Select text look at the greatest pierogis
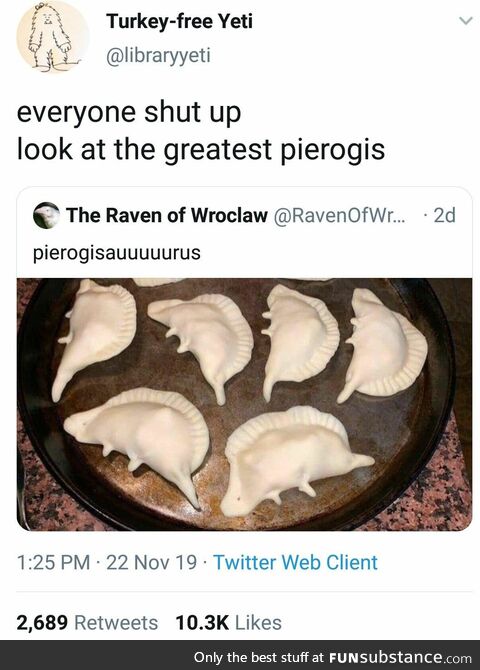This screenshot has height=670, width=480. (201, 149)
